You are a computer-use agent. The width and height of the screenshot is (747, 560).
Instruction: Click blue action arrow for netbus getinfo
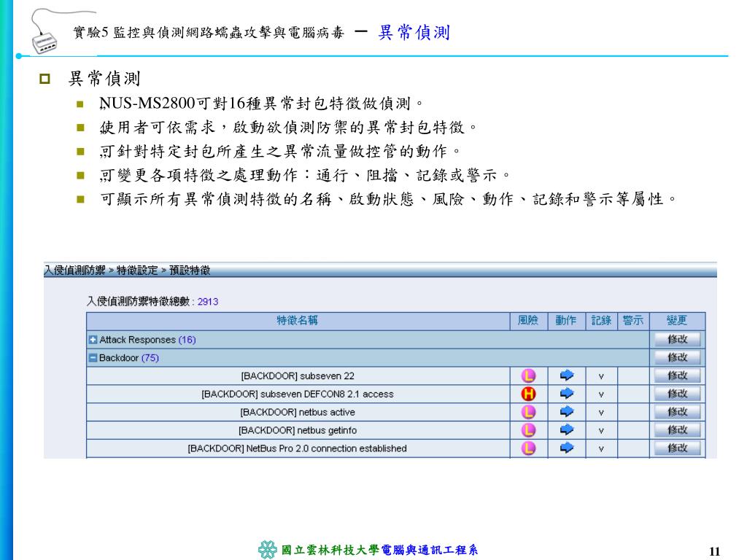(566, 429)
